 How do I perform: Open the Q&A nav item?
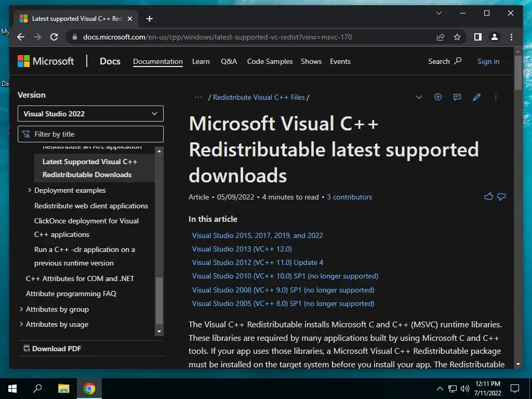tap(229, 61)
